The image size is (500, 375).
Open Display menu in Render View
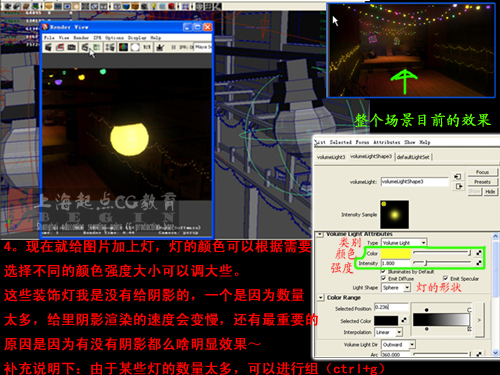(137, 38)
